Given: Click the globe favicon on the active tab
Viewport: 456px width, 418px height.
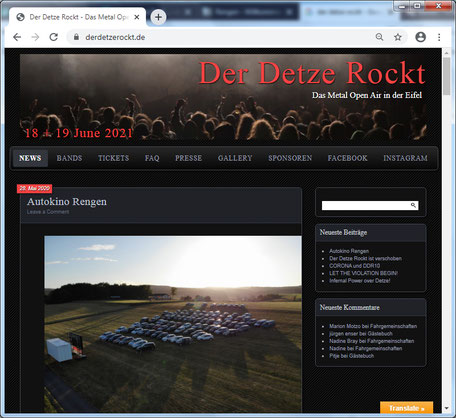Looking at the screenshot, I should pos(21,17).
